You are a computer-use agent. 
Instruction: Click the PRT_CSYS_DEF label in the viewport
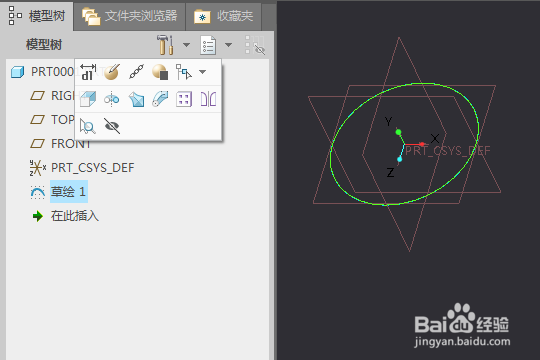coord(447,151)
